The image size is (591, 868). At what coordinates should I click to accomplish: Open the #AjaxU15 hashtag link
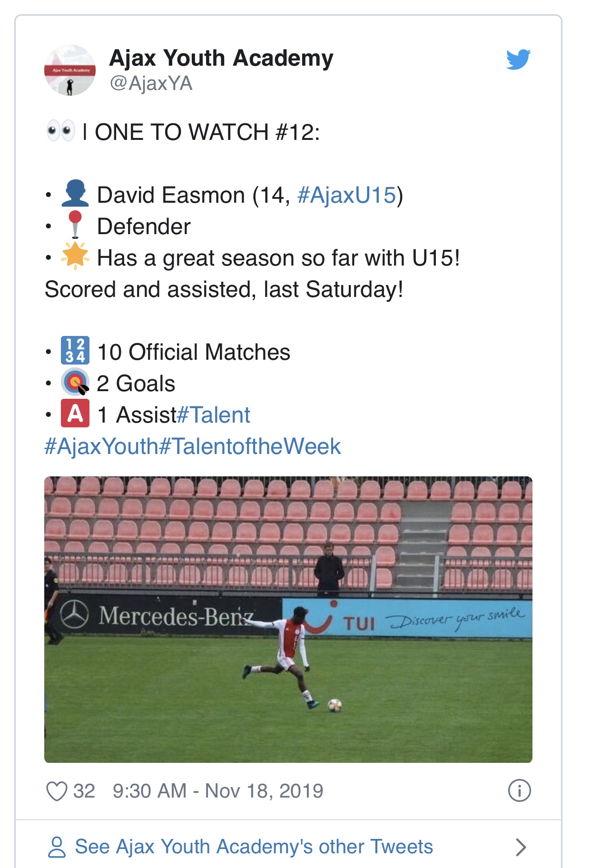(346, 195)
